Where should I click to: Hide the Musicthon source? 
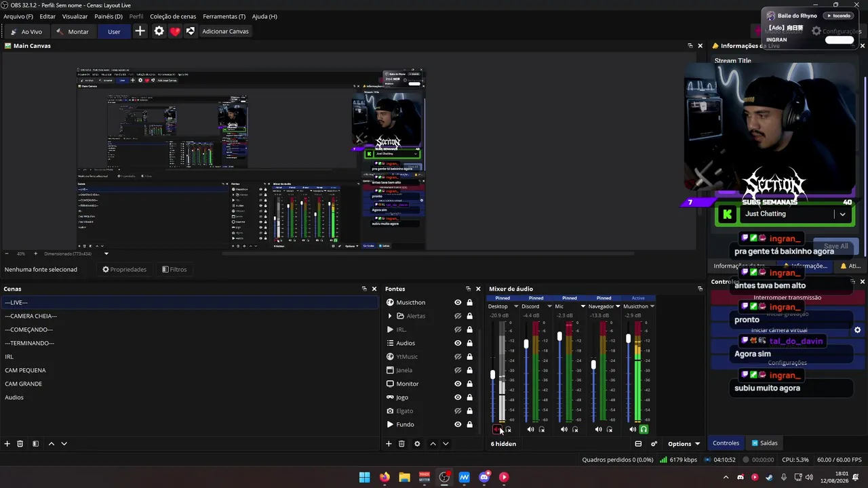coord(458,302)
